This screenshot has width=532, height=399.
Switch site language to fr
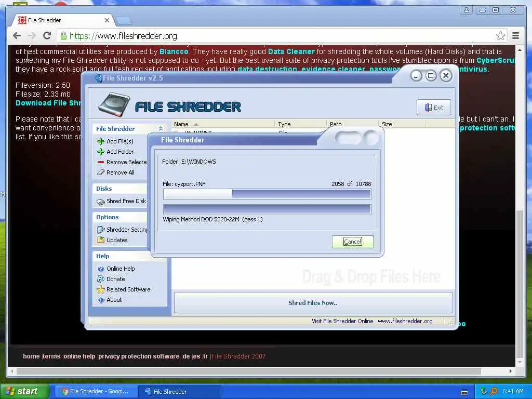[x=205, y=356]
